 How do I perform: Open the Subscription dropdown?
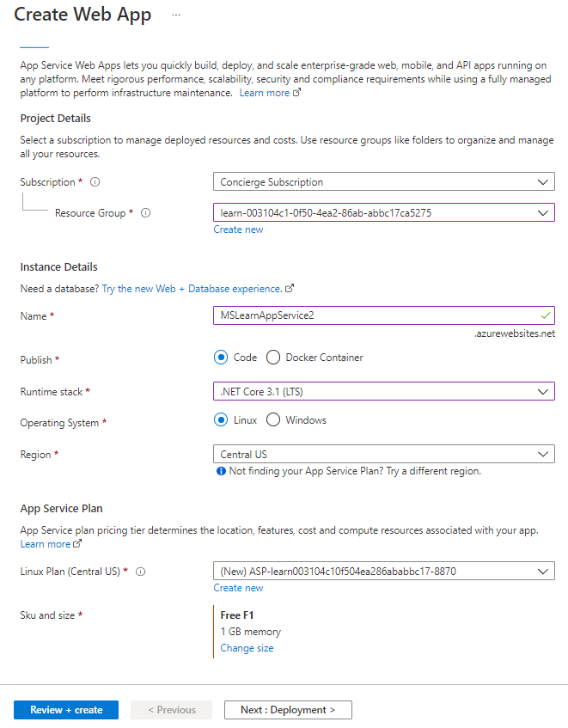click(384, 181)
